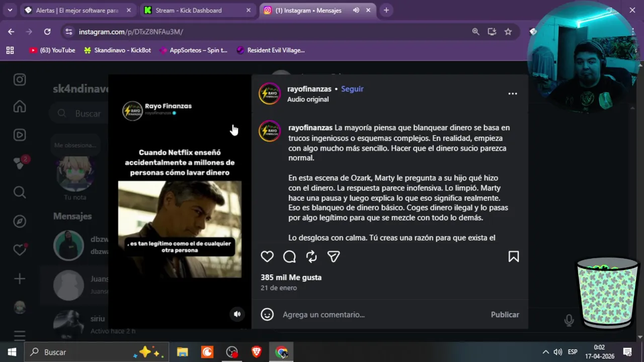Mute the Instagram tab's audio speaker icon
The image size is (644, 362).
pyautogui.click(x=356, y=10)
